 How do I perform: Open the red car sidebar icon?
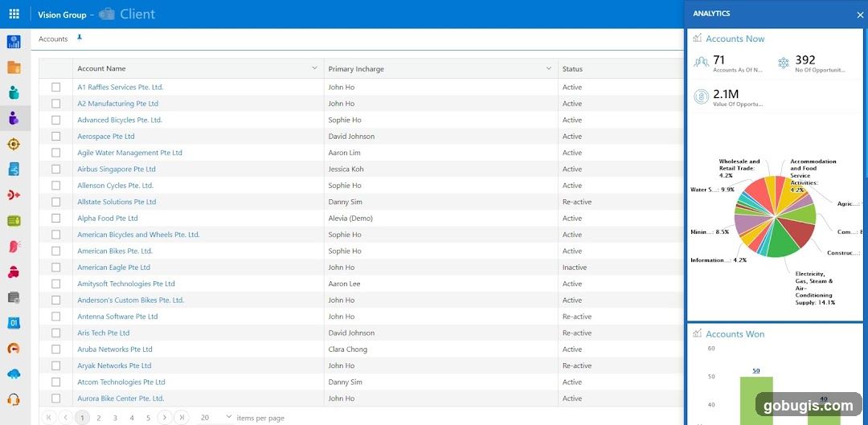click(14, 272)
